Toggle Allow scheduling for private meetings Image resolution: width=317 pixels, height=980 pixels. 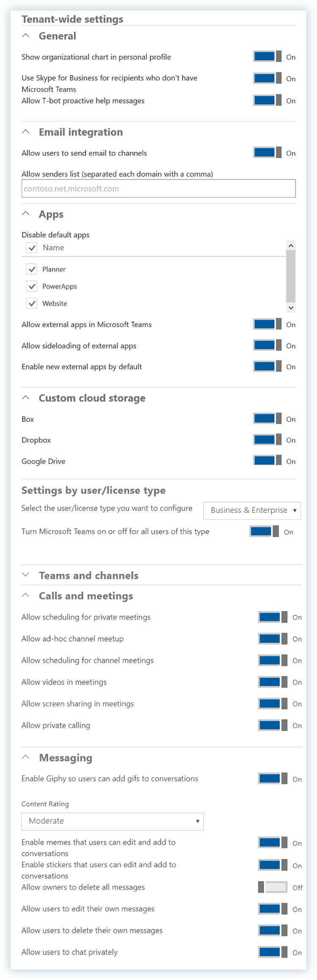click(273, 617)
